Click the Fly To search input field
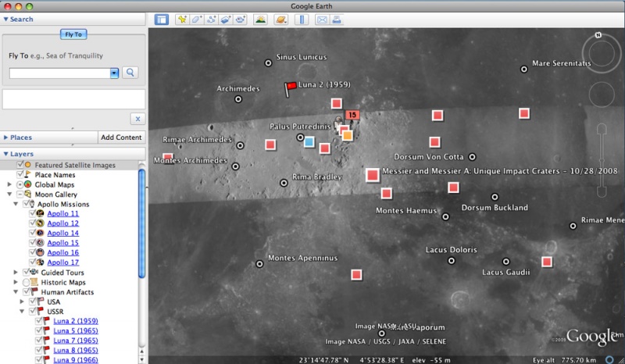The image size is (625, 364). pos(60,73)
